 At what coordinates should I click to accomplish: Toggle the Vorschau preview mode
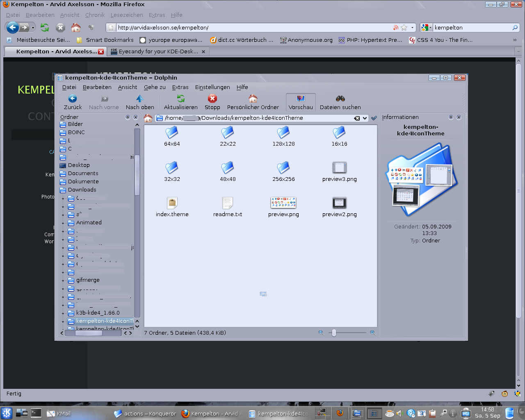coord(301,102)
